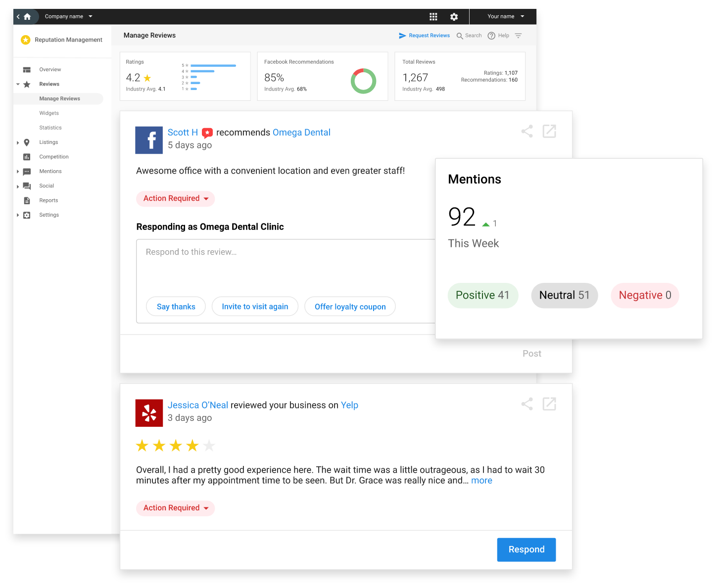717x588 pixels.
Task: Select the Reports icon in the sidebar
Action: click(27, 200)
